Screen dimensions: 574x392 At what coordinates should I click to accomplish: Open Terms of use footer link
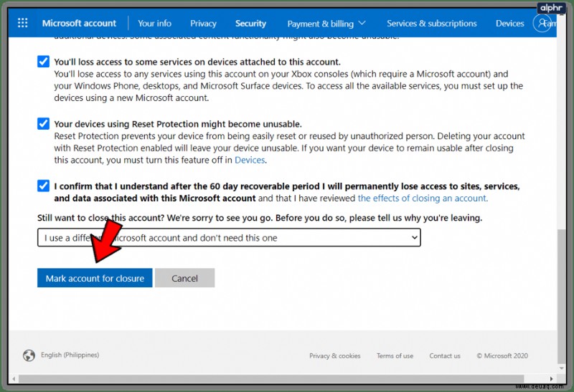click(395, 355)
